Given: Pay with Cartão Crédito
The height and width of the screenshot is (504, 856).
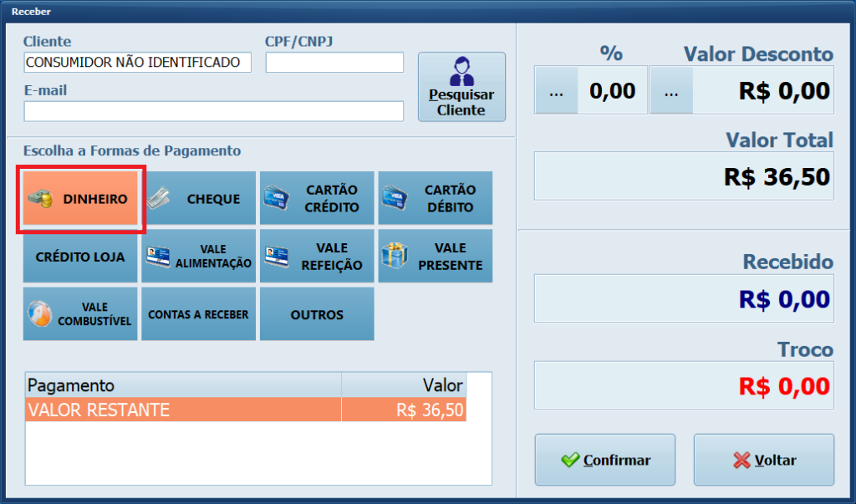Looking at the screenshot, I should click(x=317, y=199).
